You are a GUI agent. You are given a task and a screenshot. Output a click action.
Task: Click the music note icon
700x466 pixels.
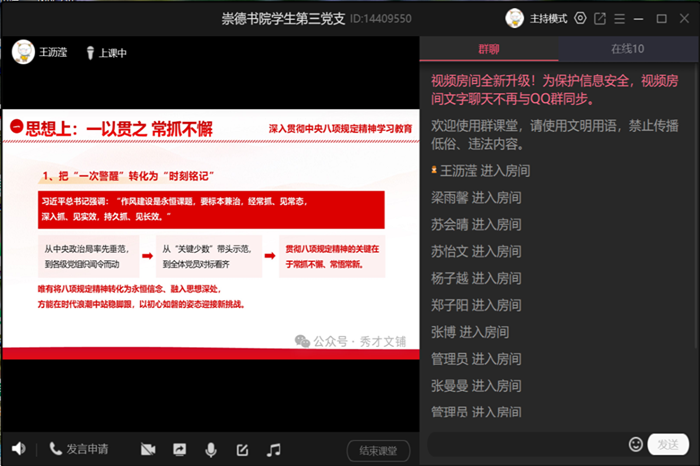coord(273,449)
